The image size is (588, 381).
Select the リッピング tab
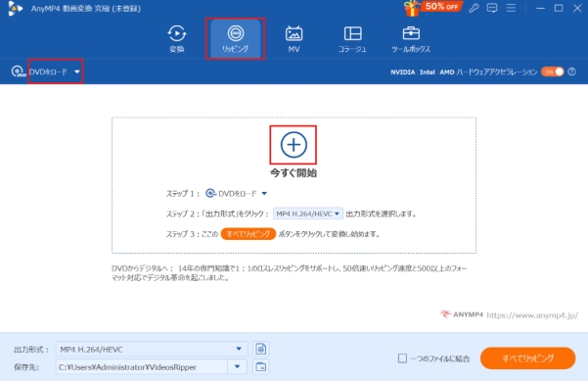click(235, 38)
